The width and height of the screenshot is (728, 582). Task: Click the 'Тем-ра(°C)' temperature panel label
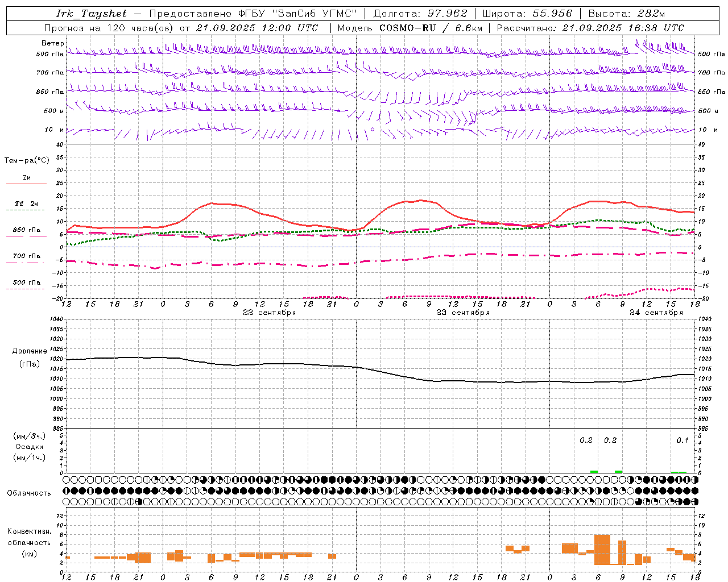click(x=27, y=161)
